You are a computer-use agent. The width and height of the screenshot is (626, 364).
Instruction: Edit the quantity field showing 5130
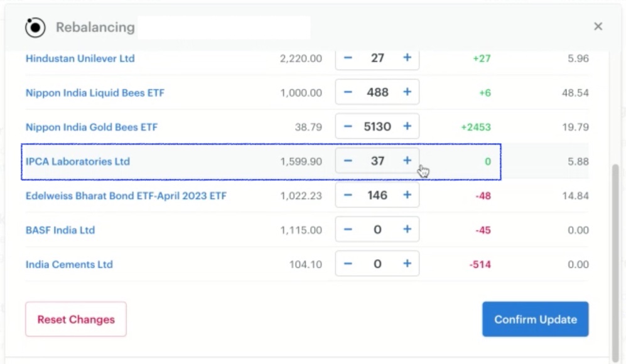[377, 126]
